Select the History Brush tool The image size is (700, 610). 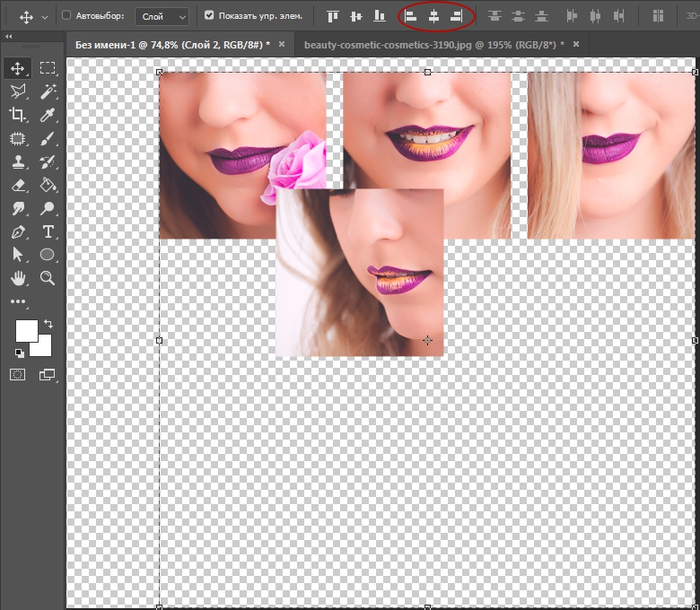pyautogui.click(x=48, y=161)
